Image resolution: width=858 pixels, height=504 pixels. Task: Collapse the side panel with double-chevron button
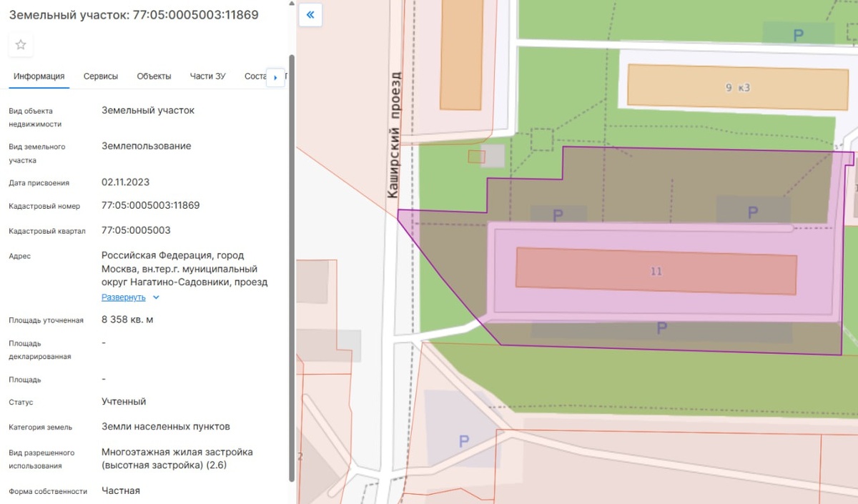(310, 14)
